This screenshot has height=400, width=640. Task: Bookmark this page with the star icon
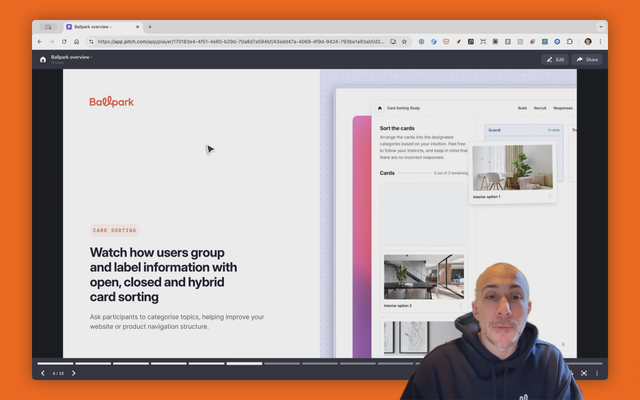click(404, 42)
